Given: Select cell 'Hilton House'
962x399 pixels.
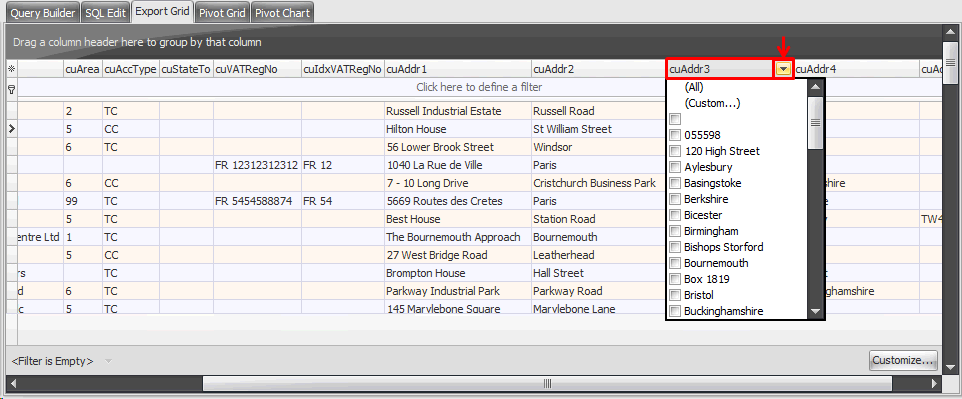Looking at the screenshot, I should tap(458, 129).
